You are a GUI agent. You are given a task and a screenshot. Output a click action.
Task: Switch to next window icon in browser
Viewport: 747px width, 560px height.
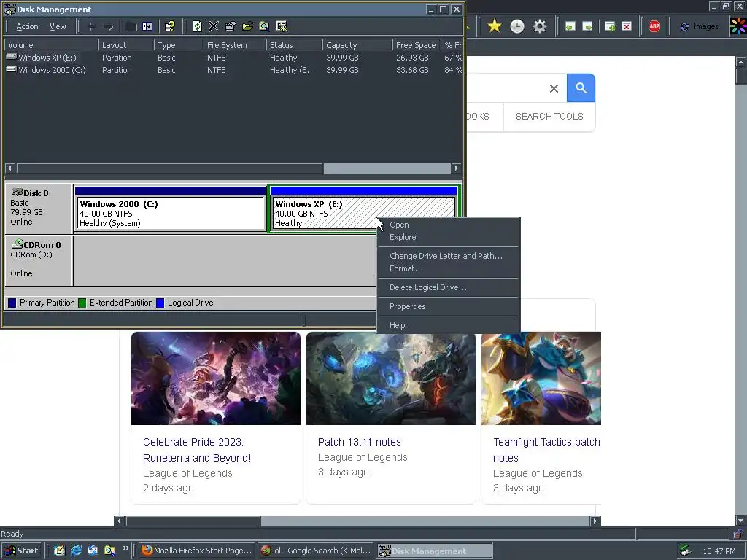coord(587,27)
